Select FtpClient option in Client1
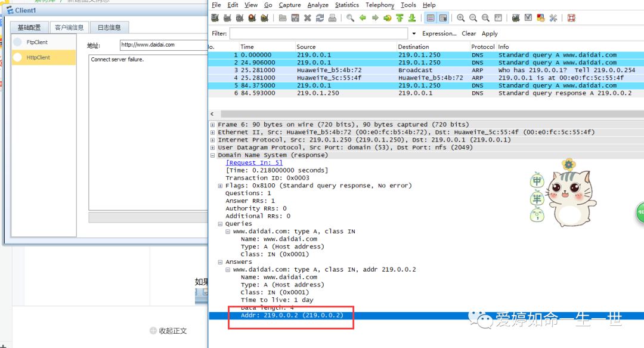Image resolution: width=644 pixels, height=348 pixels. [x=44, y=42]
